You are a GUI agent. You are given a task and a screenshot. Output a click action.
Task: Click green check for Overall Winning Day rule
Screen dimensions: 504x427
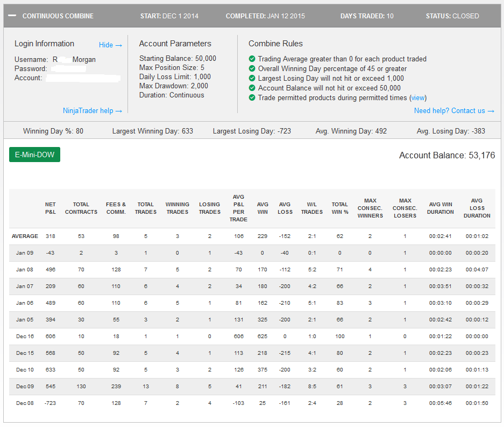click(252, 68)
